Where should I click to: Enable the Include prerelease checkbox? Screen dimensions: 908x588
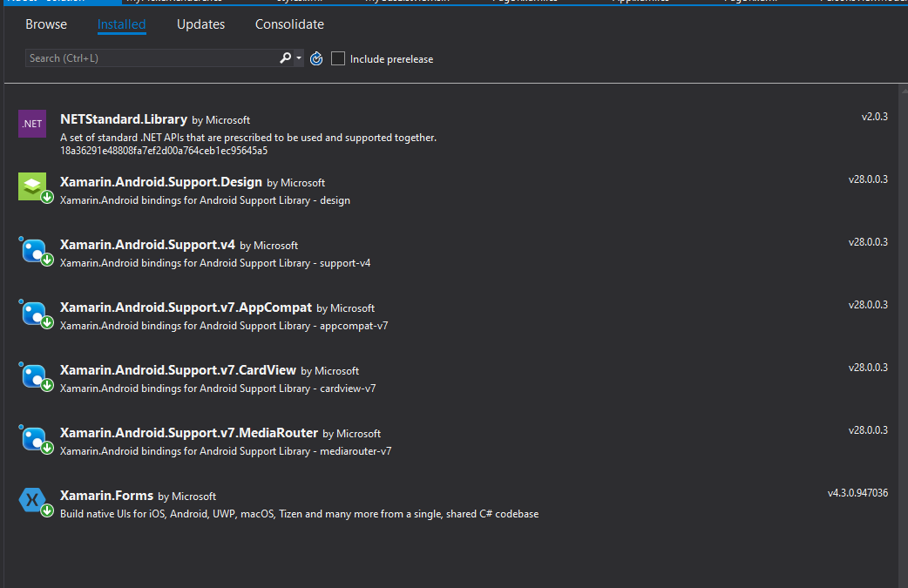pyautogui.click(x=337, y=58)
